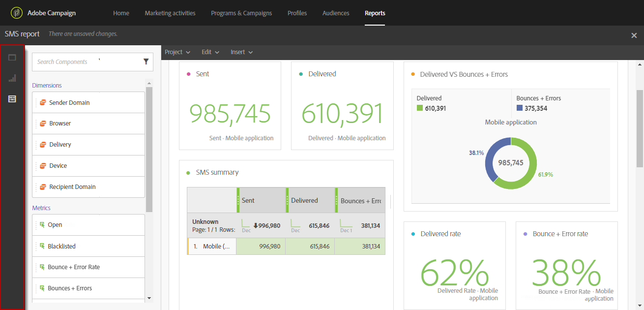Click the pink dot on Sent panel
This screenshot has height=310, width=644.
click(x=189, y=74)
